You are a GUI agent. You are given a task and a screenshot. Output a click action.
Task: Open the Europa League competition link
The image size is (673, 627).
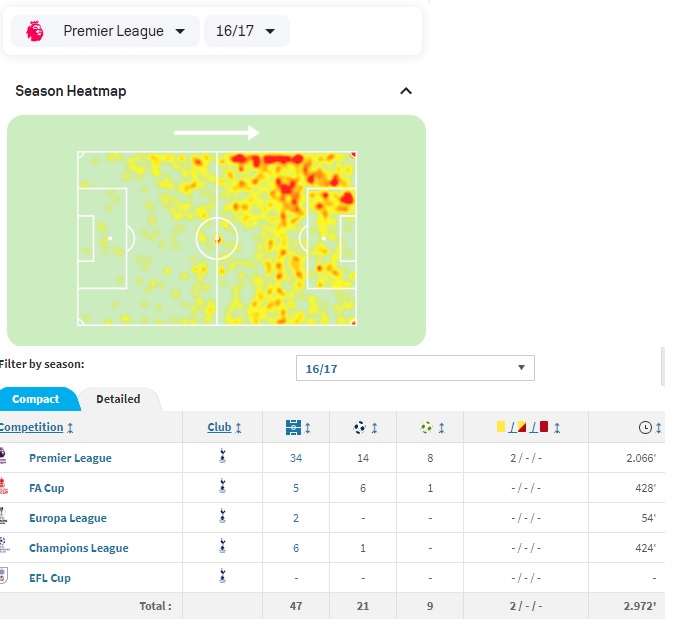click(x=67, y=518)
